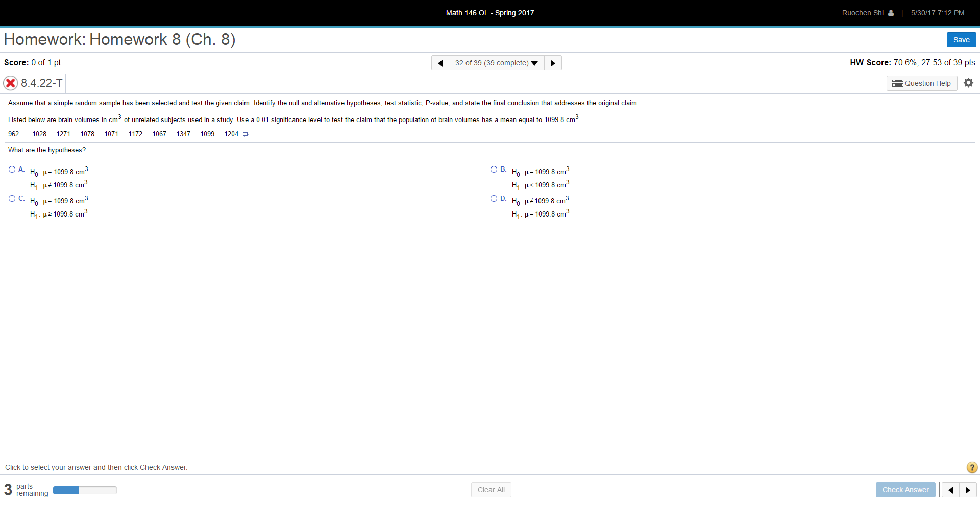Image resolution: width=980 pixels, height=505 pixels.
Task: Click the "Score: 0 of 1 pt" text
Action: click(x=32, y=62)
